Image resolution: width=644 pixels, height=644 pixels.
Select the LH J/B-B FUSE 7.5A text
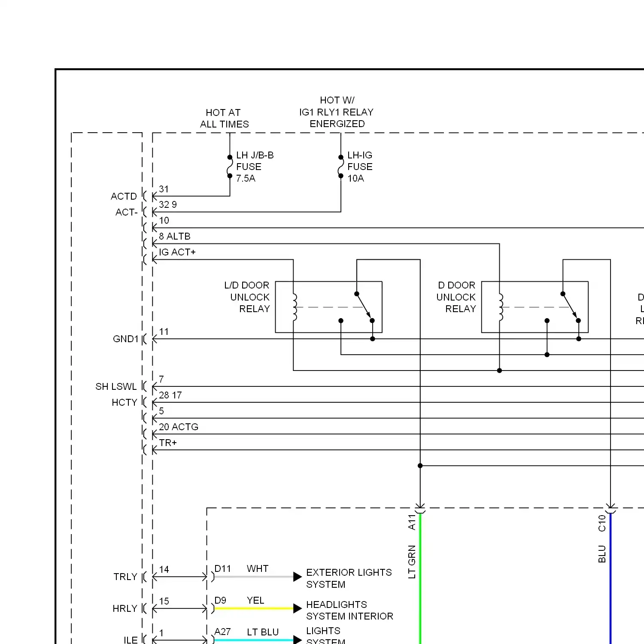255,167
